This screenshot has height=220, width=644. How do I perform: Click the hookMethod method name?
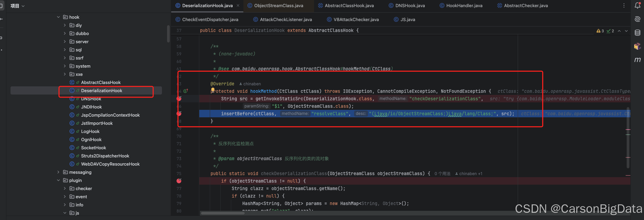(263, 91)
